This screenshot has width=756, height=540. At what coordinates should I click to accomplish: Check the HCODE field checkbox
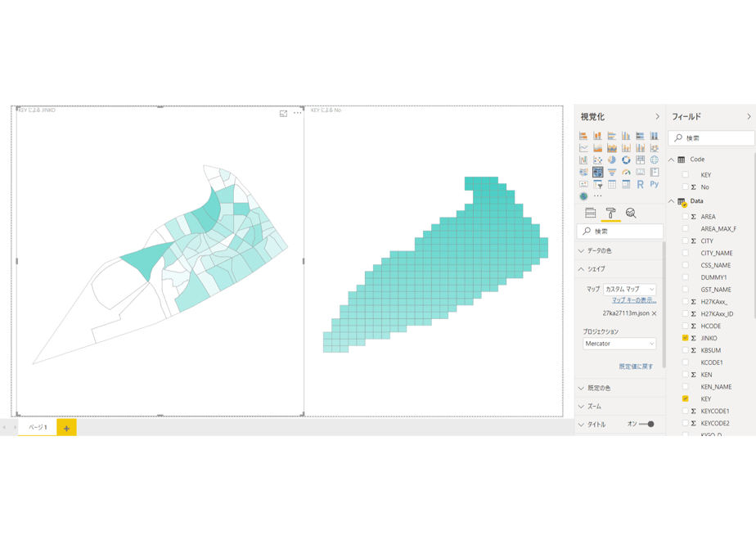point(685,326)
